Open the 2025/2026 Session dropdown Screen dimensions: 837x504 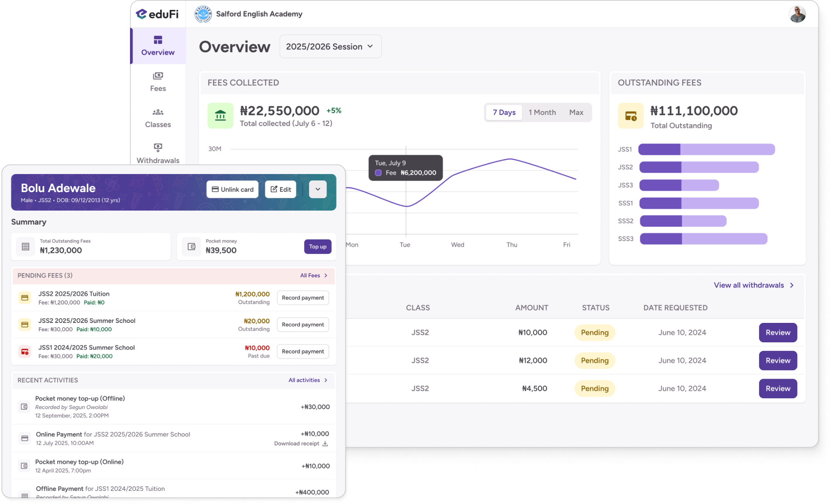330,46
